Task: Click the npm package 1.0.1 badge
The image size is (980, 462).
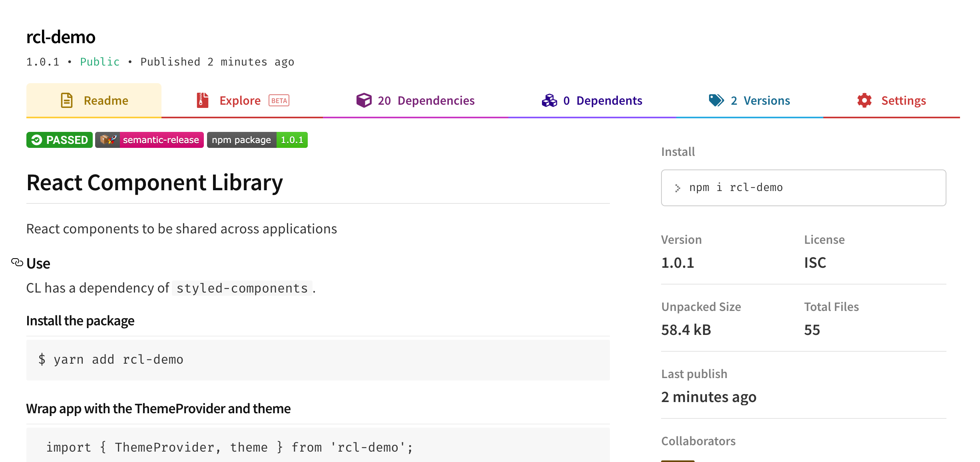Action: [257, 140]
